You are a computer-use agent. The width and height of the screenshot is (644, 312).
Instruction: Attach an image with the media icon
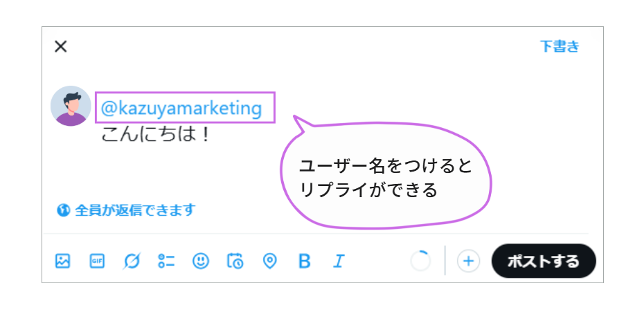pyautogui.click(x=63, y=261)
